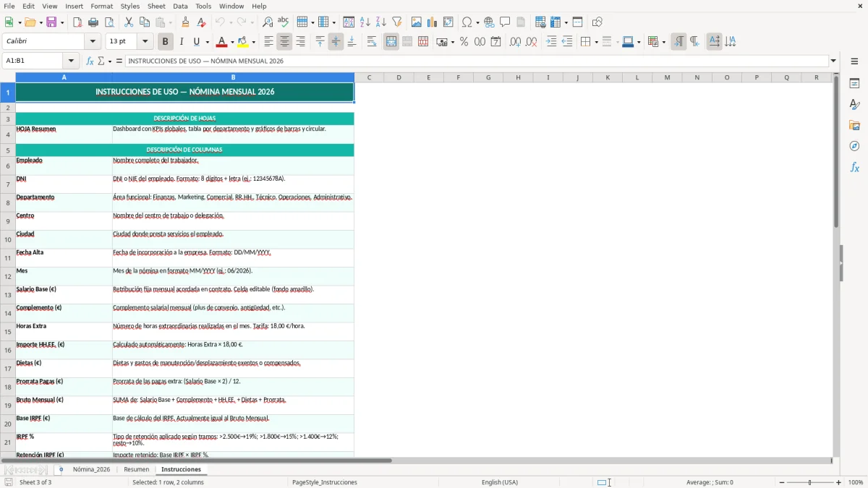Open the Data menu

coord(180,6)
